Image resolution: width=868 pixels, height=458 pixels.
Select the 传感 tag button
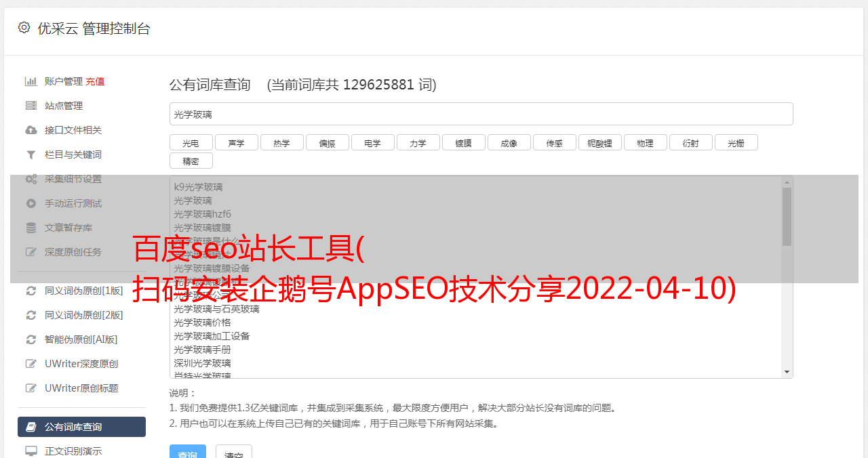(554, 142)
